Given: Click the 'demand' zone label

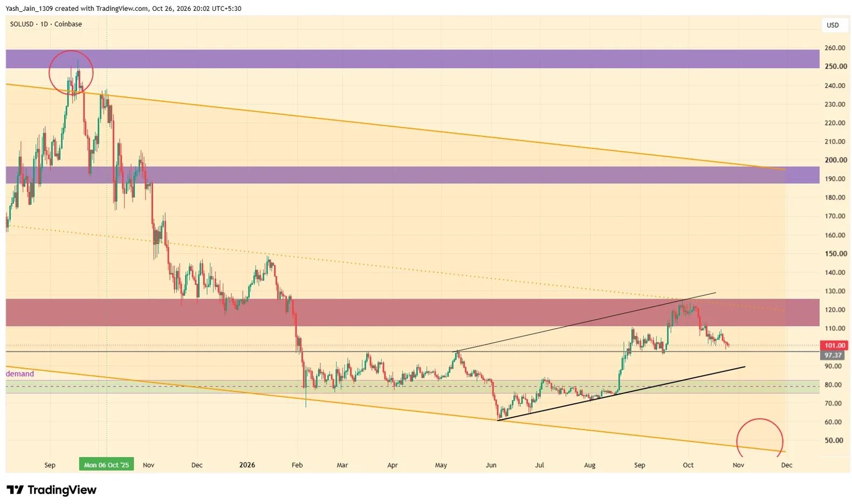Looking at the screenshot, I should 20,374.
